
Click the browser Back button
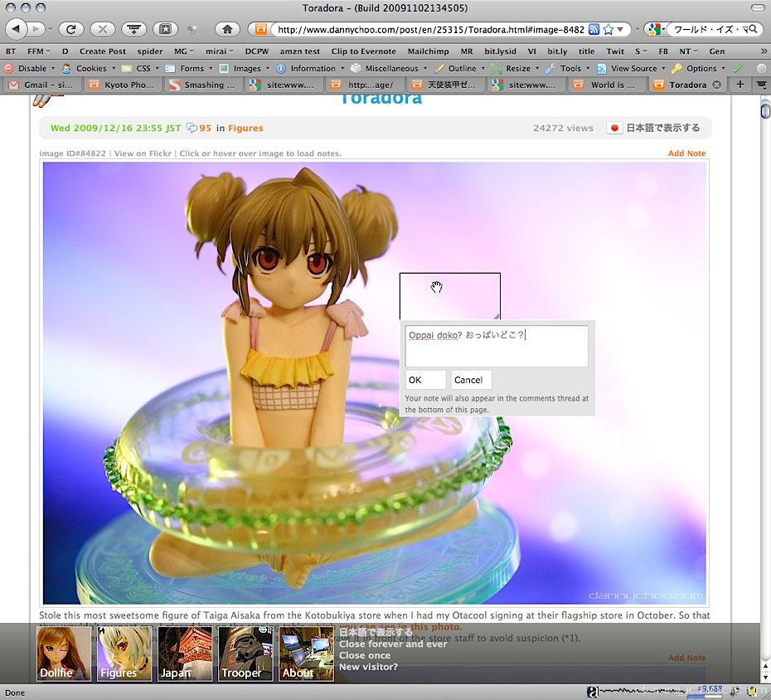(x=16, y=29)
